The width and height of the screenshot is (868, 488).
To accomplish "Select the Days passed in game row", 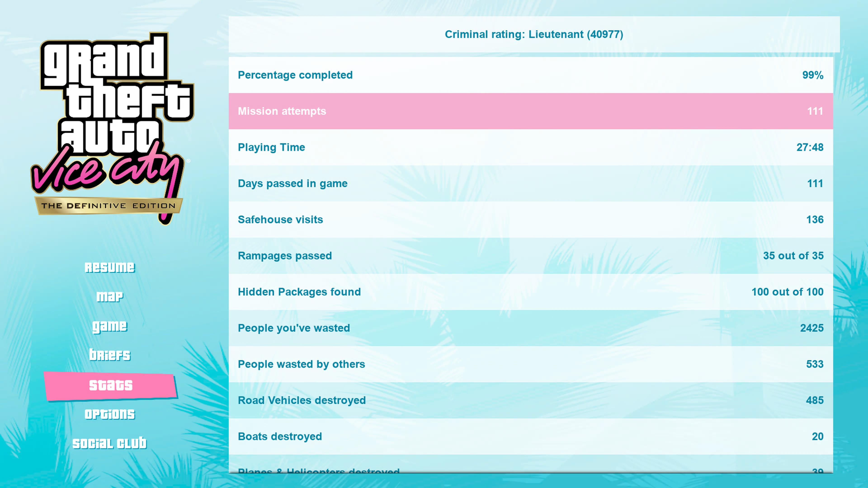I will tap(531, 183).
